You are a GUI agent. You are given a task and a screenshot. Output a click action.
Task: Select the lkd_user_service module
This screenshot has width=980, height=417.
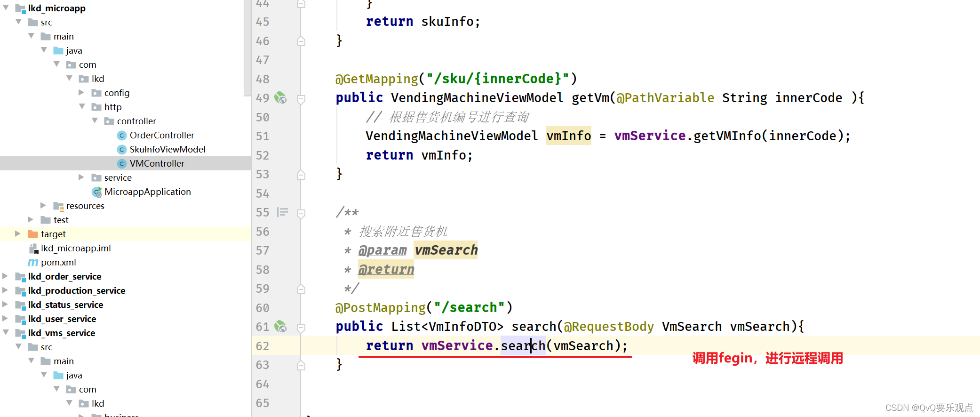click(62, 319)
